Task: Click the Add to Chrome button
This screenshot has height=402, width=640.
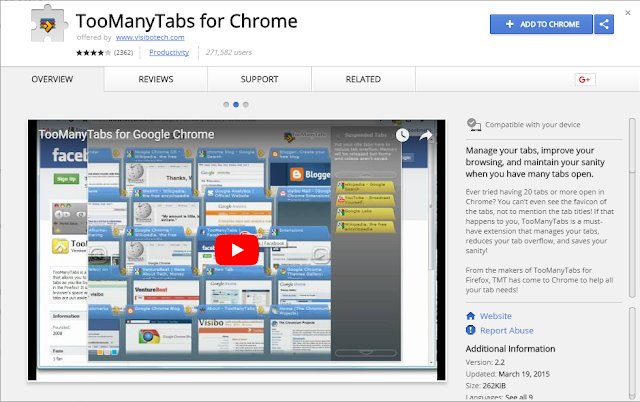Action: (x=541, y=24)
